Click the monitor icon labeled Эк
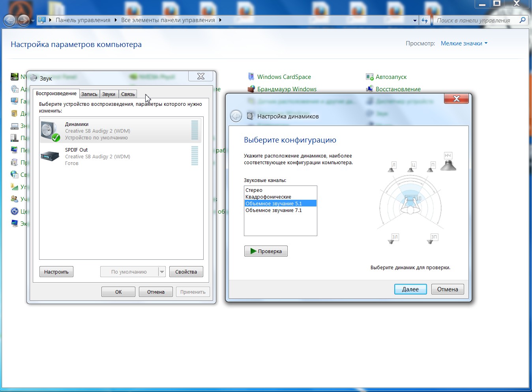532x392 pixels. pos(14,223)
